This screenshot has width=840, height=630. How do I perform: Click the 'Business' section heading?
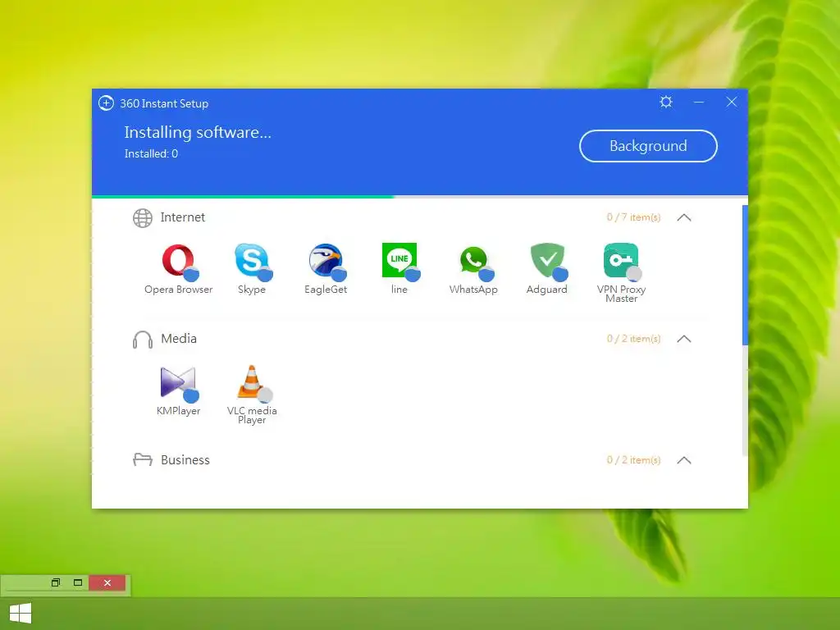[185, 460]
